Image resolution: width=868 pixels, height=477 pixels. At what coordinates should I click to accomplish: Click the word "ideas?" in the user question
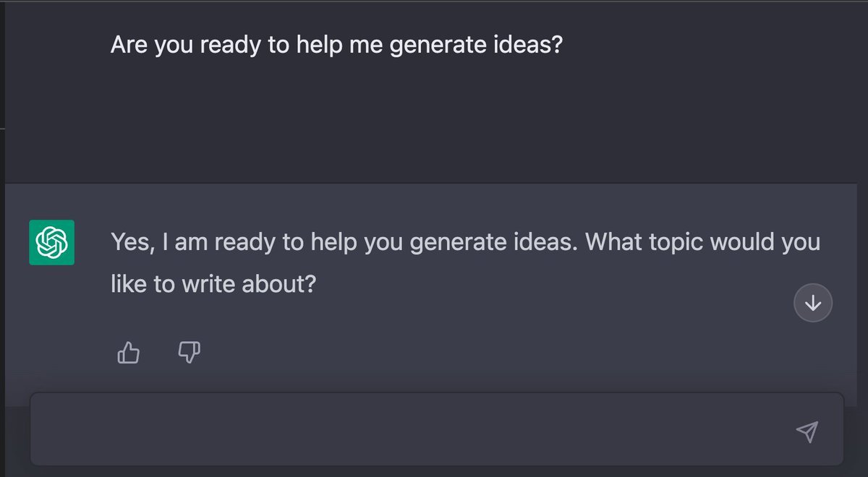pyautogui.click(x=529, y=46)
